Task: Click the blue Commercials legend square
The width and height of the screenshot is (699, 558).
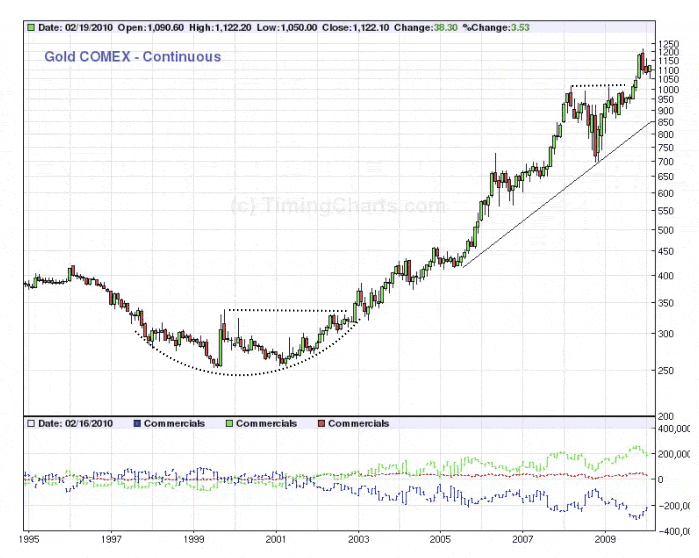Action: pyautogui.click(x=136, y=424)
